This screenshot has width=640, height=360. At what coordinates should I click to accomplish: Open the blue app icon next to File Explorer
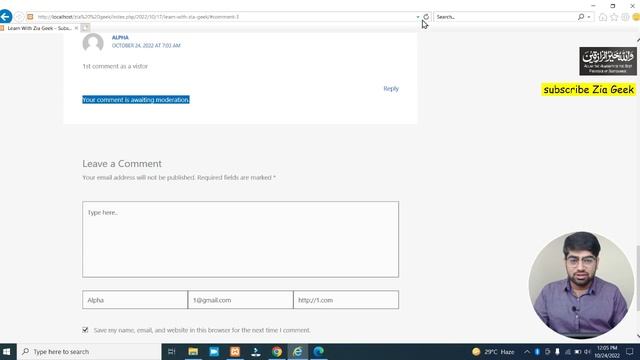point(214,351)
